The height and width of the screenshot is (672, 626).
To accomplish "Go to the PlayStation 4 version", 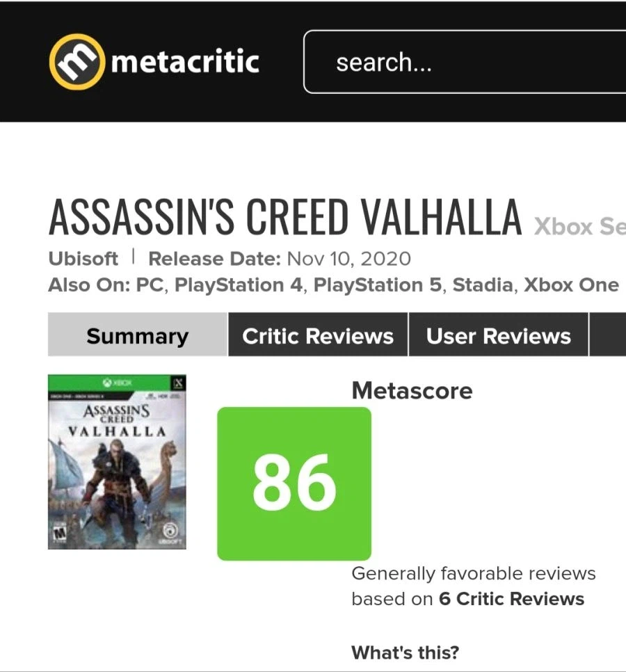I will click(239, 285).
